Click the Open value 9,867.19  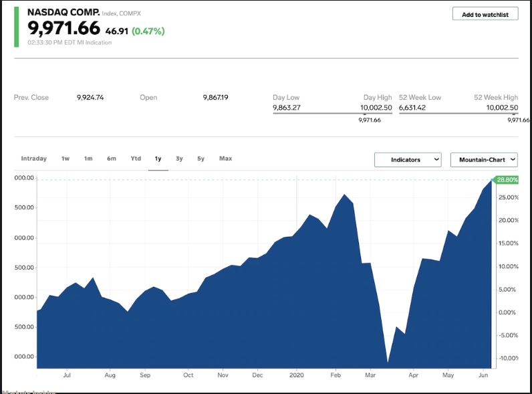pos(215,98)
